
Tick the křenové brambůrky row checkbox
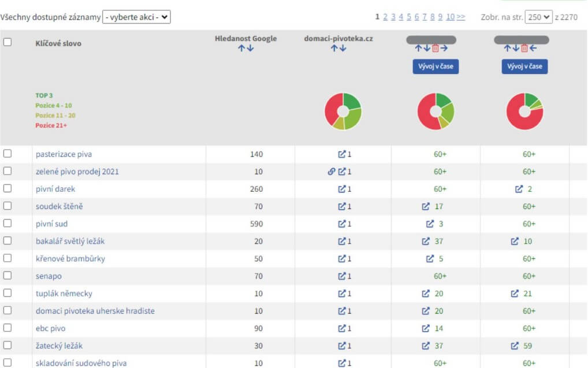tap(8, 258)
